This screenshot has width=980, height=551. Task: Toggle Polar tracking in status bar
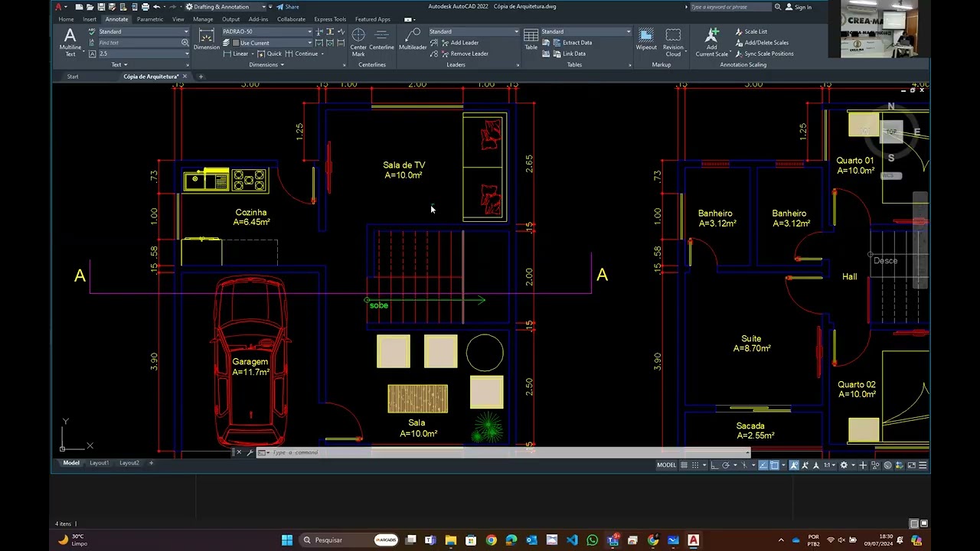(x=726, y=465)
